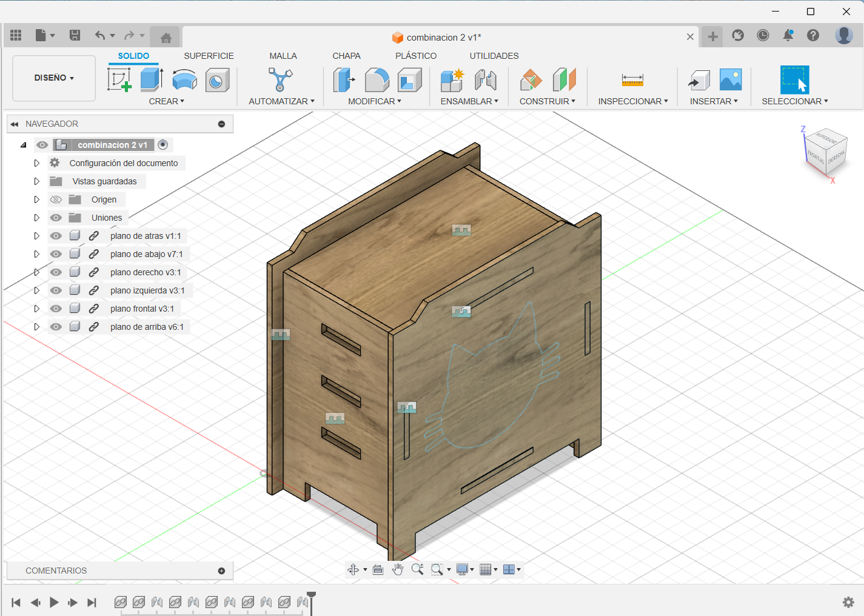Image resolution: width=864 pixels, height=616 pixels.
Task: Select the Hole tool
Action: click(x=217, y=79)
